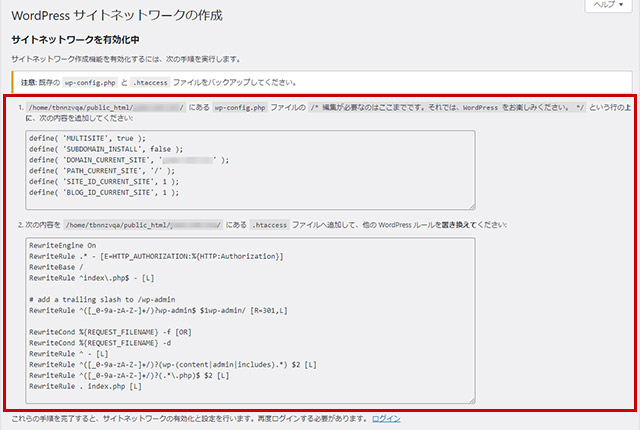This screenshot has height=430, width=640.
Task: Click the RewriteCond REQUEST_FILENAME -f [OR] line
Action: 110,332
